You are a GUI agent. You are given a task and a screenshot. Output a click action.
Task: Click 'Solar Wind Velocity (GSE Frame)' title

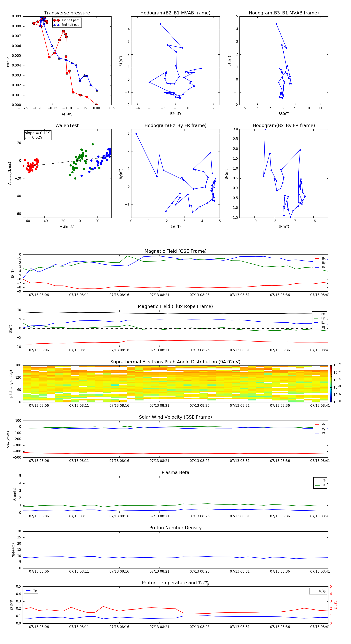(x=175, y=417)
